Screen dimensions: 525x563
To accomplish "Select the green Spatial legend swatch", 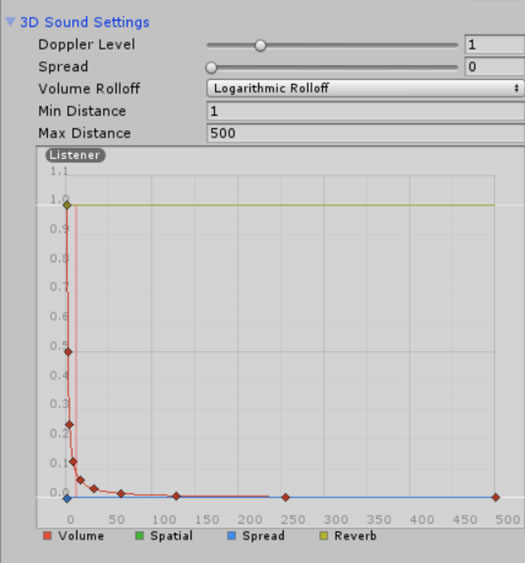I will point(139,536).
